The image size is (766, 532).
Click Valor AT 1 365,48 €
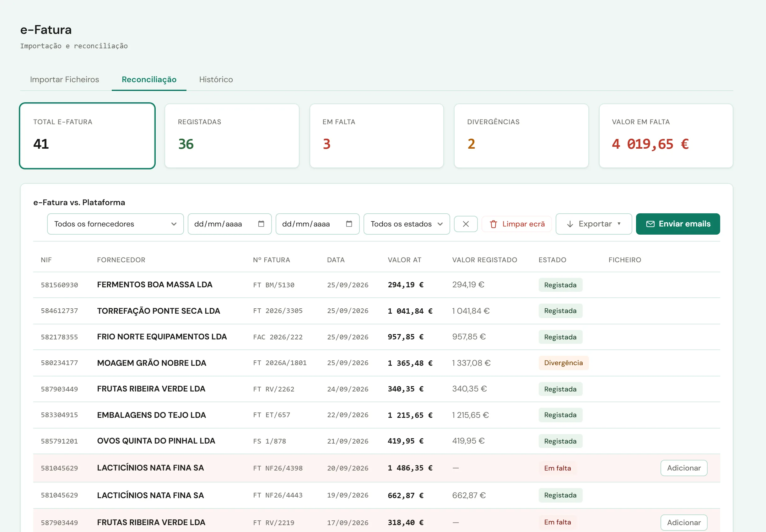[x=410, y=363]
